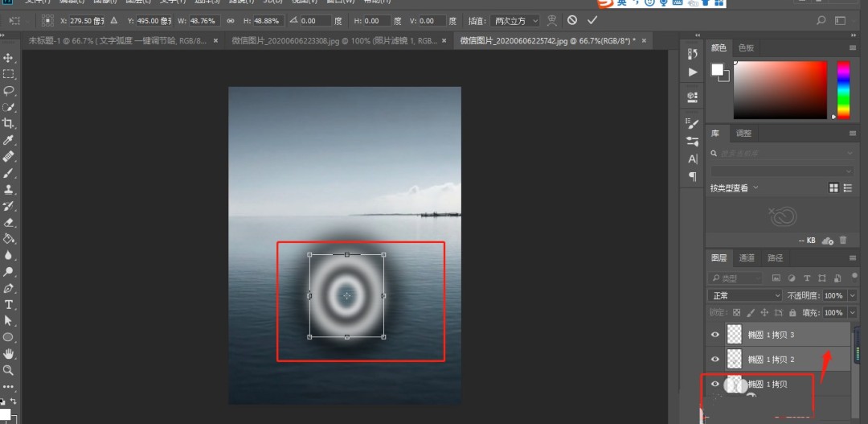Viewport: 868px width, 424px height.
Task: Open the 插值 interpolation dropdown
Action: 515,20
